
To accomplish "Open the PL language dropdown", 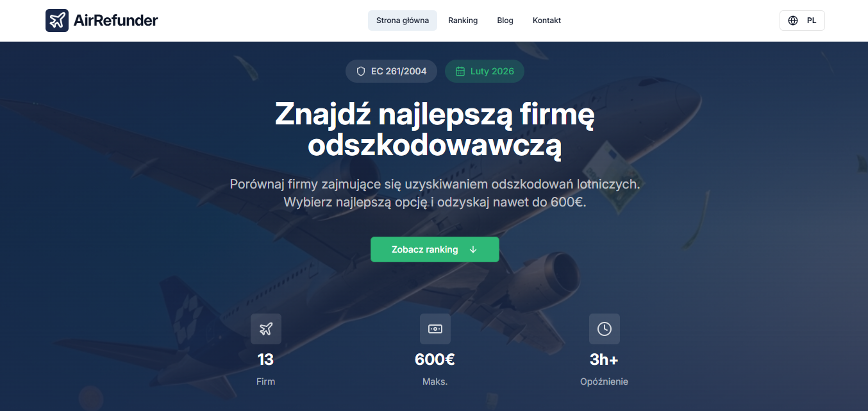I will 802,21.
